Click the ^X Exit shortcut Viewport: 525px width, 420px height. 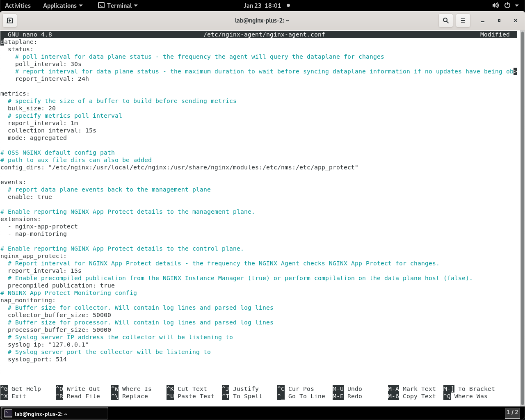coord(14,396)
